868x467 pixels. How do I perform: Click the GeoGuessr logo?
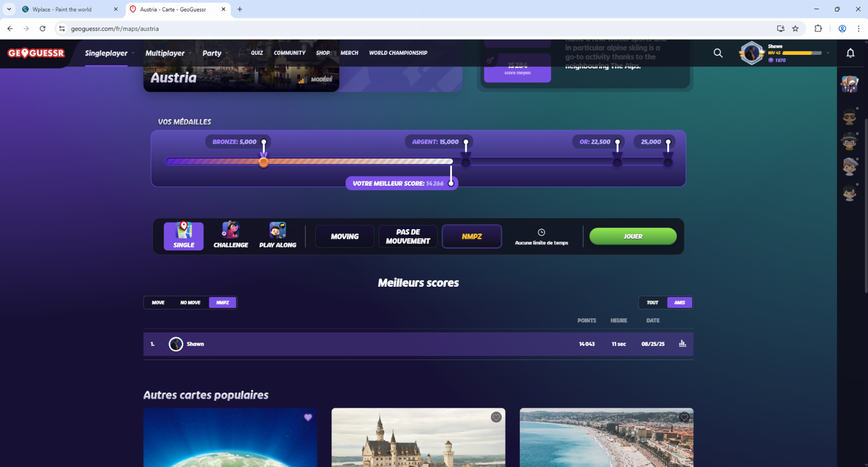(x=36, y=53)
